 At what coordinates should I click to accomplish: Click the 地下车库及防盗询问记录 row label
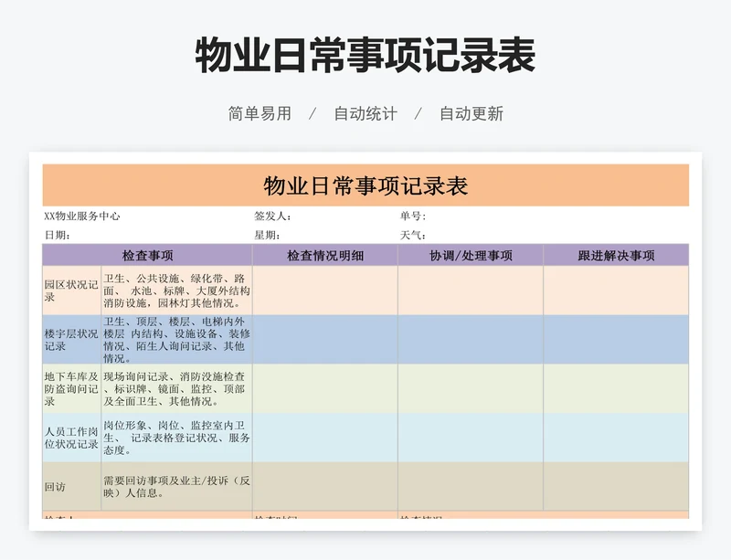(71, 388)
